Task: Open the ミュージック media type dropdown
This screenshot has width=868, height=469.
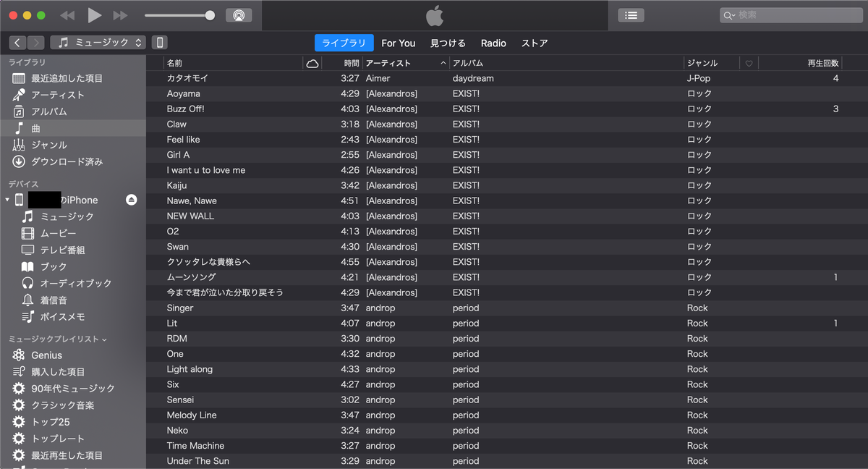Action: (98, 43)
